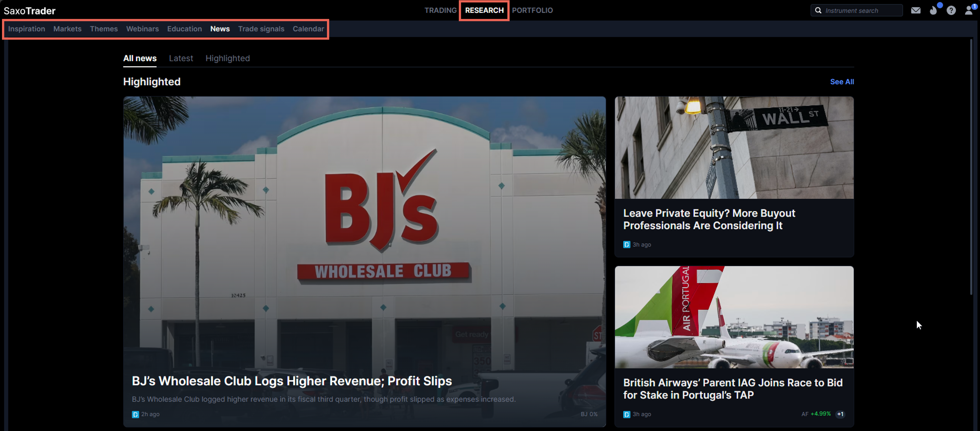The width and height of the screenshot is (980, 431).
Task: Select the Highlighted news tab
Action: point(227,58)
